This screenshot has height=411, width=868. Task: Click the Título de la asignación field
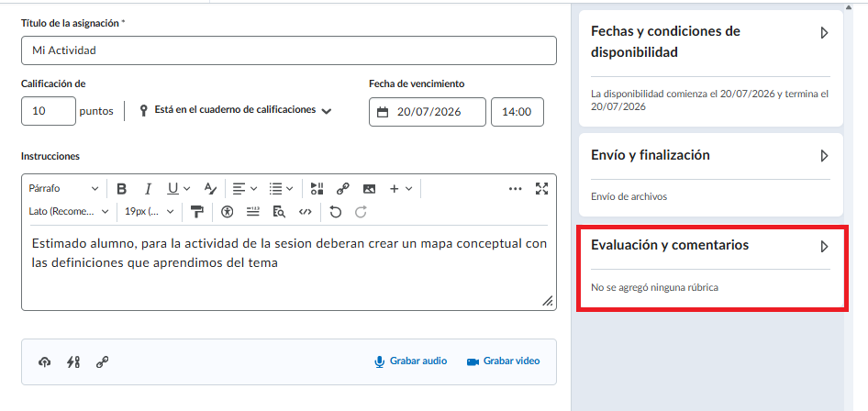click(x=289, y=50)
